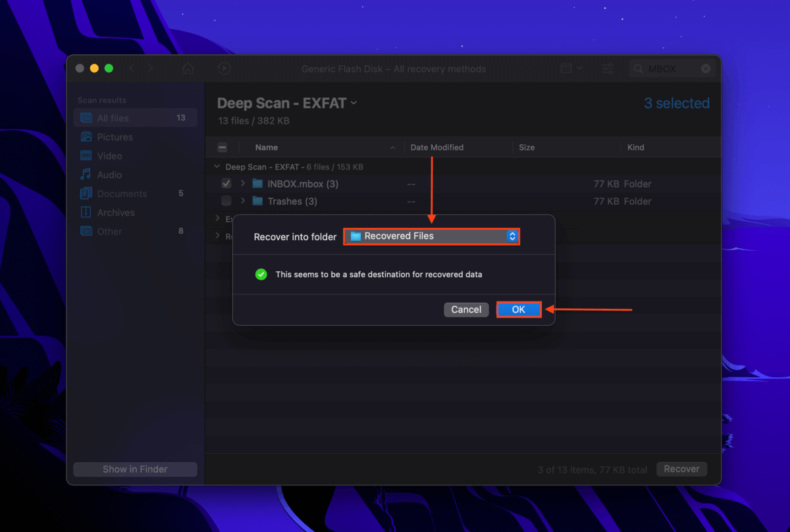Click the INBOX.mbox folder icon
The width and height of the screenshot is (790, 532).
click(257, 184)
